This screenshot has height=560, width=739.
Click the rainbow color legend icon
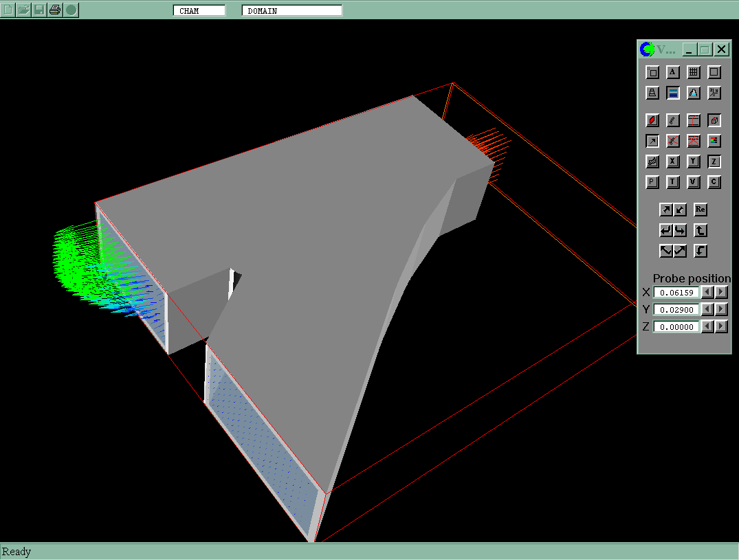point(714,141)
